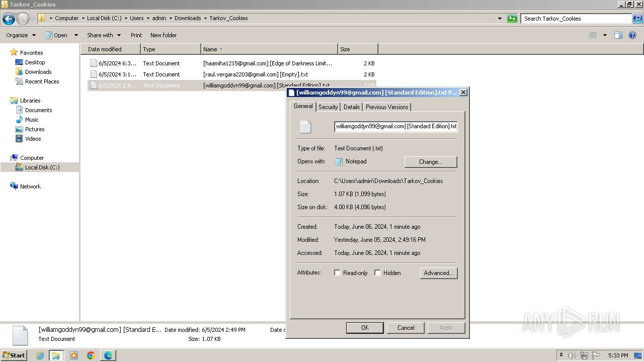644x362 pixels.
Task: Open Downloads in the navigation pane
Action: (x=38, y=72)
